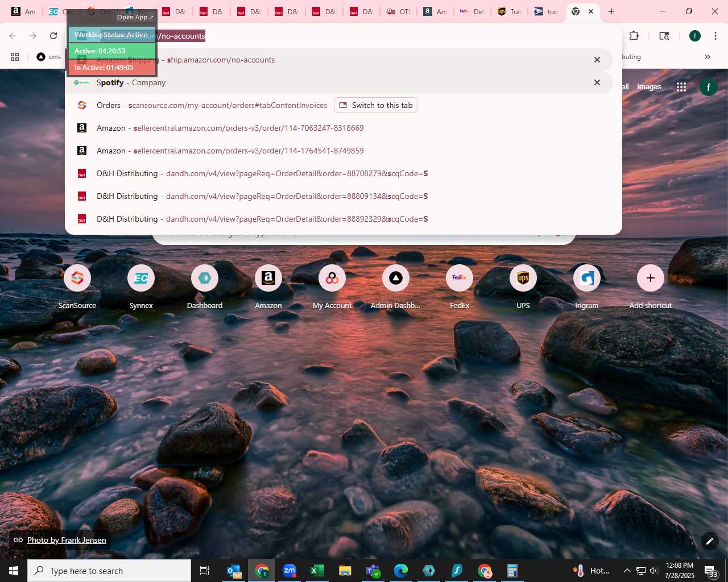Open the Chrome profile avatar in toolbar

695,36
